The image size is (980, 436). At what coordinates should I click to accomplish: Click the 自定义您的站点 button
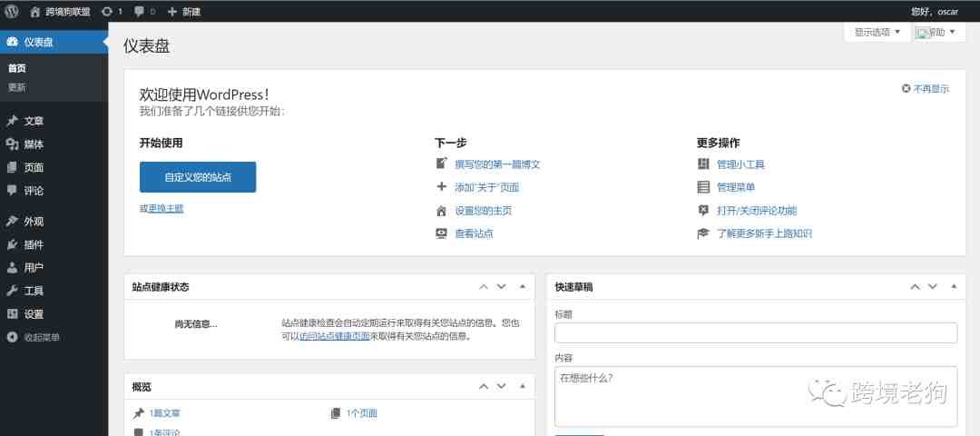(198, 177)
